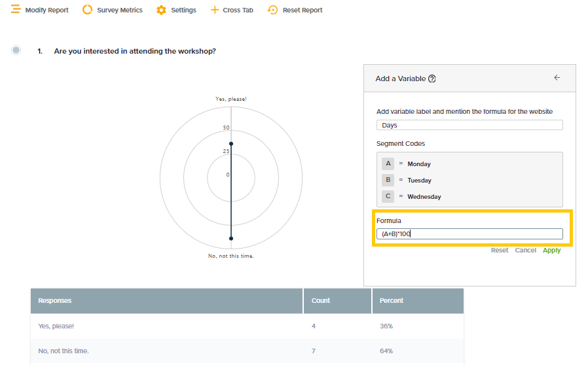Select segment code B for Tuesday
This screenshot has height=365, width=588.
click(x=388, y=180)
